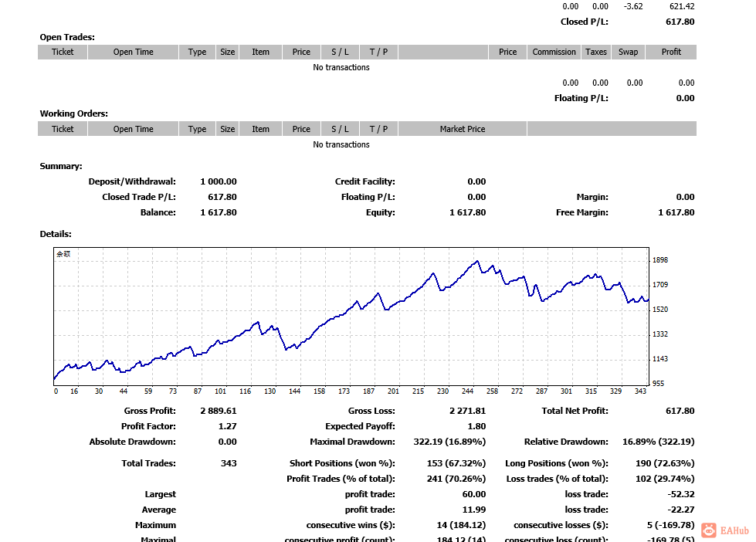Click the Swap column header in Open Trades
This screenshot has width=756, height=542.
[x=628, y=52]
